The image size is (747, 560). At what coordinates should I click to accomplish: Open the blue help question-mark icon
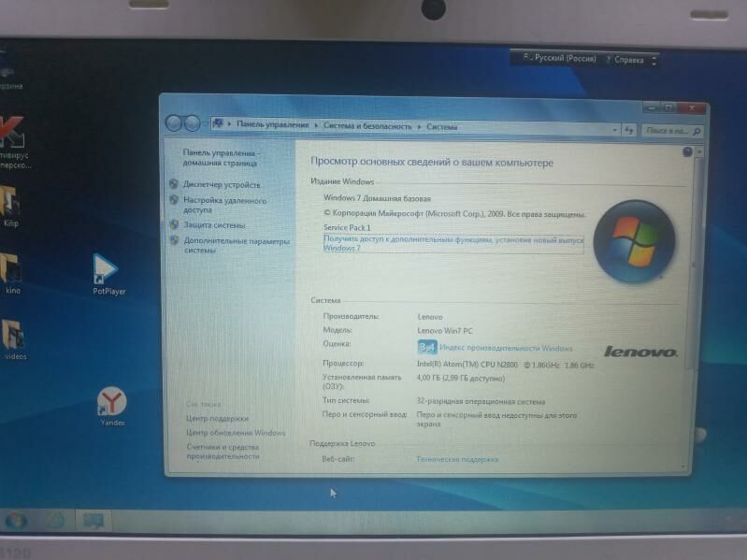[687, 151]
